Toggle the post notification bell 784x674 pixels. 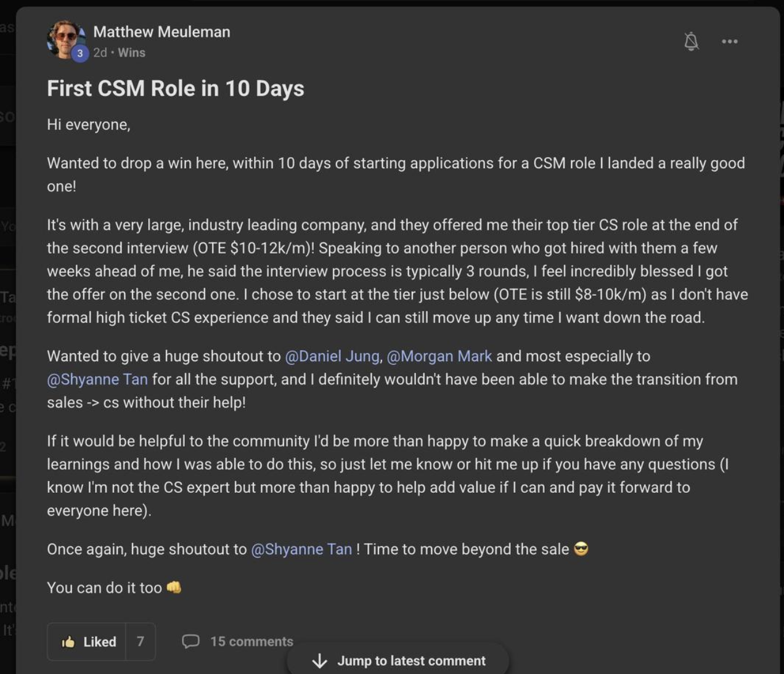(692, 41)
